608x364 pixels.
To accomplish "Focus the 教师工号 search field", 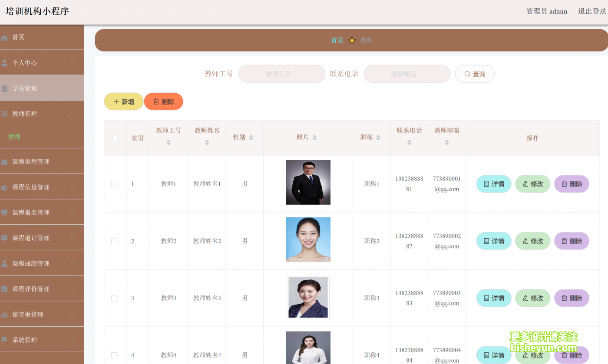I will [282, 74].
